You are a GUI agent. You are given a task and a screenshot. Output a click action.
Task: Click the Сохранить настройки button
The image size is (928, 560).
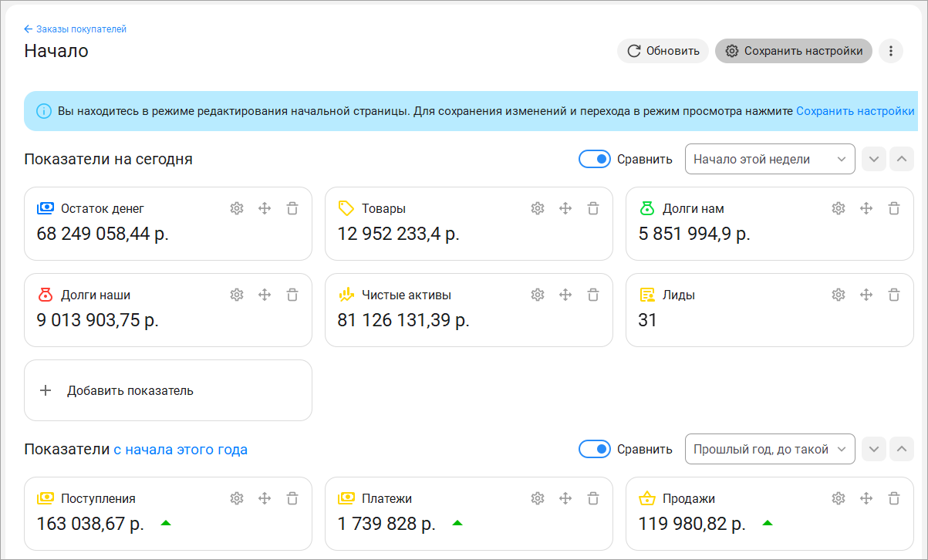(x=794, y=51)
